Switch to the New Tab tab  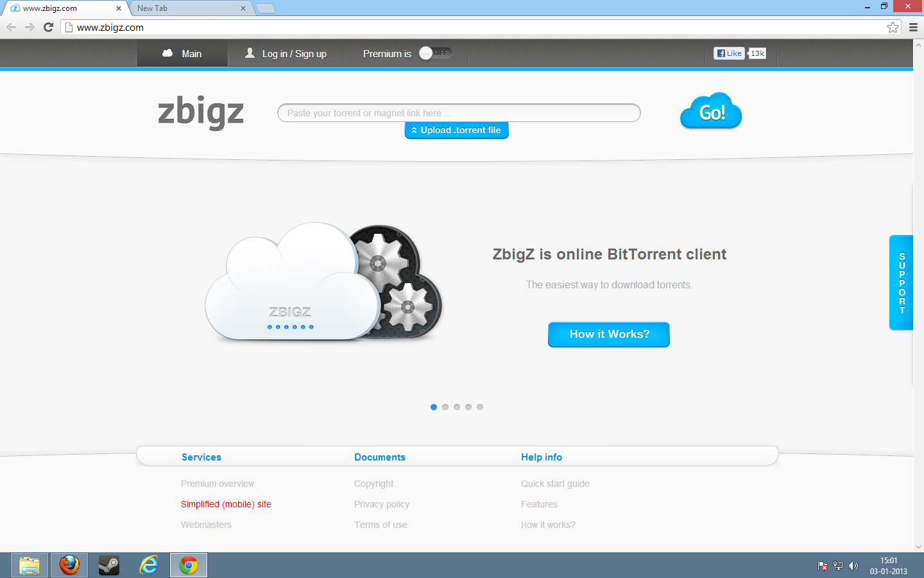[x=191, y=8]
